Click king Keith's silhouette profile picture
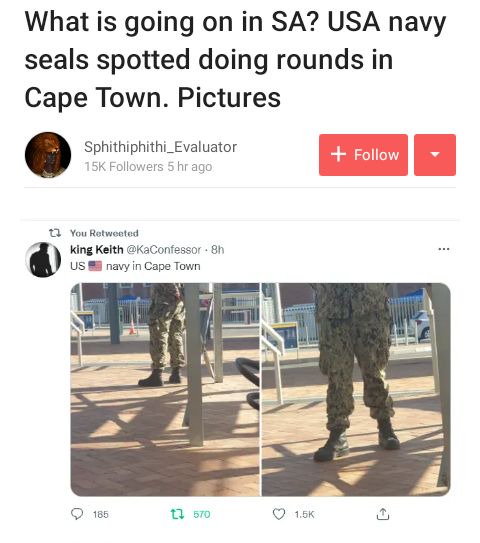This screenshot has height=543, width=480. click(x=43, y=260)
